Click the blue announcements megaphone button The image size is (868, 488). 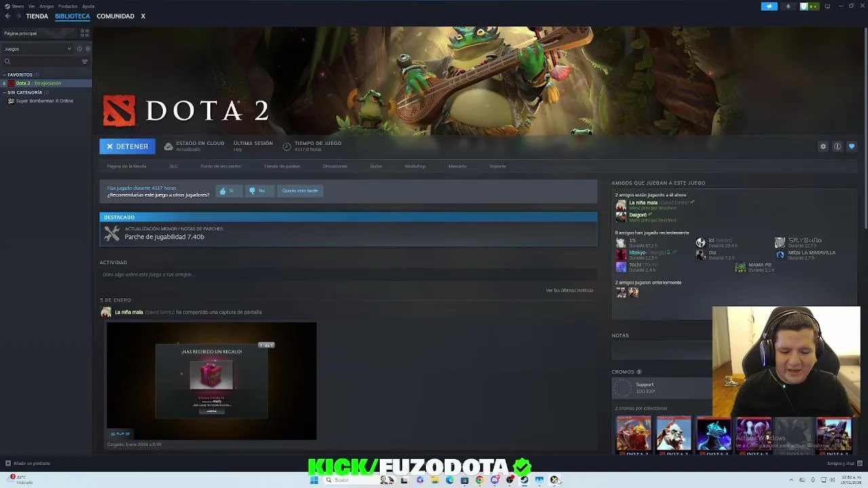coord(769,6)
